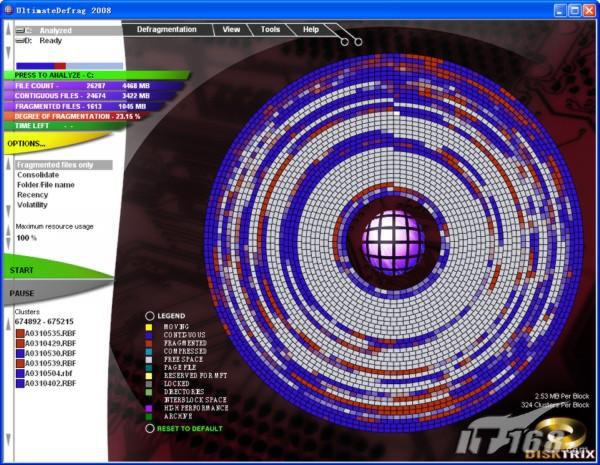The width and height of the screenshot is (600, 465).
Task: Click the light green DIRECTORIES legend swatch
Action: click(148, 392)
